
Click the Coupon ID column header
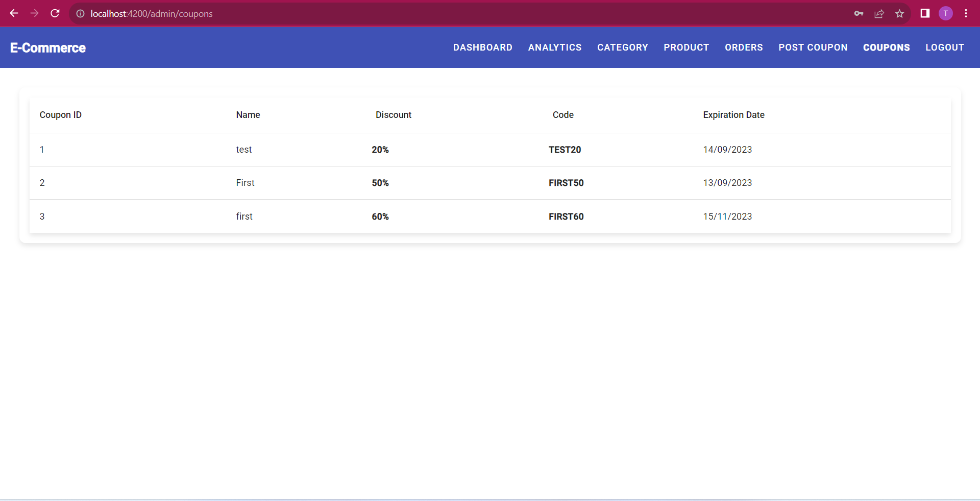tap(61, 115)
